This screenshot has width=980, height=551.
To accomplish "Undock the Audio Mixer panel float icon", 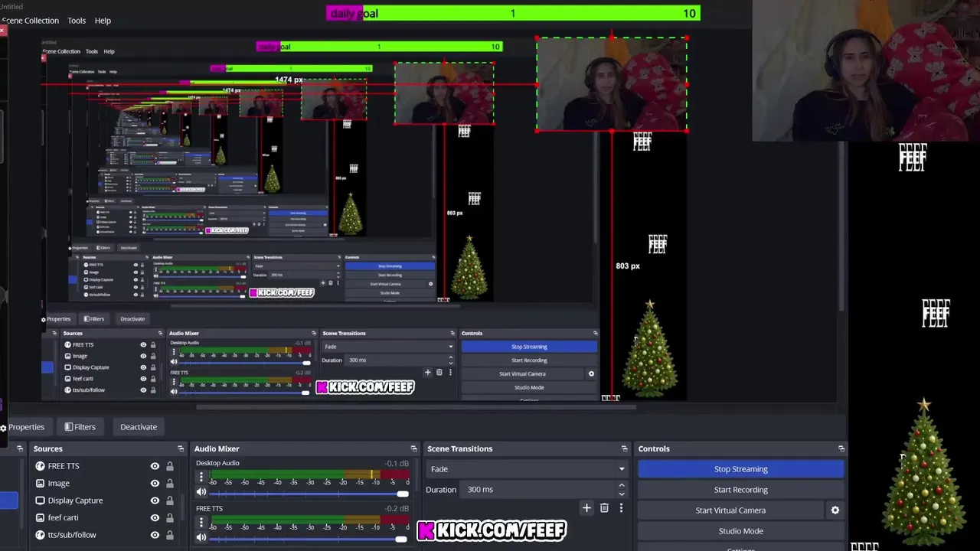I will (413, 448).
